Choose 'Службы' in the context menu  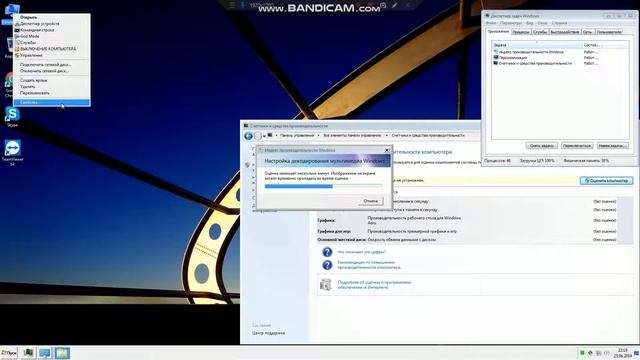coord(28,42)
